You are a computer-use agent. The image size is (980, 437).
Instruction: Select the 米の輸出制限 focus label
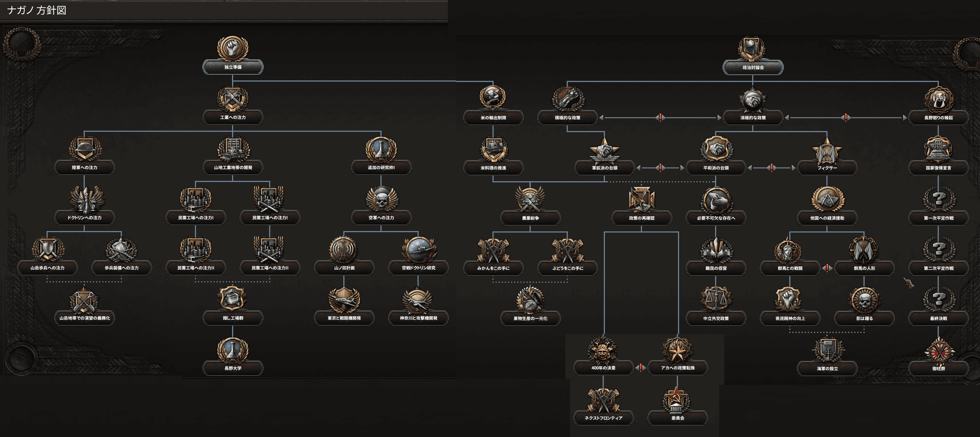pyautogui.click(x=493, y=118)
